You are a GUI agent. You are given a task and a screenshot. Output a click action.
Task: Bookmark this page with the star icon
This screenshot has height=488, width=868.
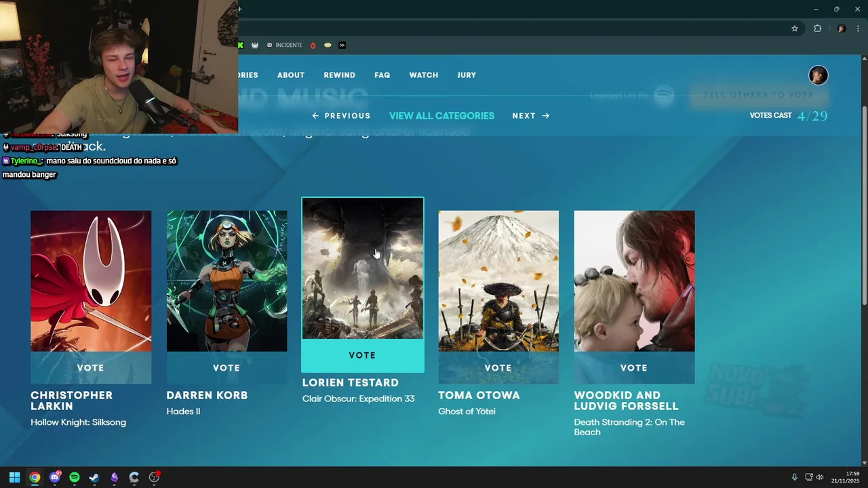795,28
